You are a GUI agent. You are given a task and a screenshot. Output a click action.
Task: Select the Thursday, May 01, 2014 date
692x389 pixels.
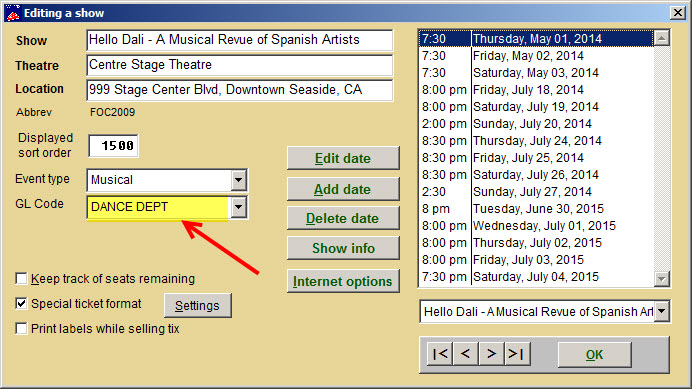coord(536,39)
